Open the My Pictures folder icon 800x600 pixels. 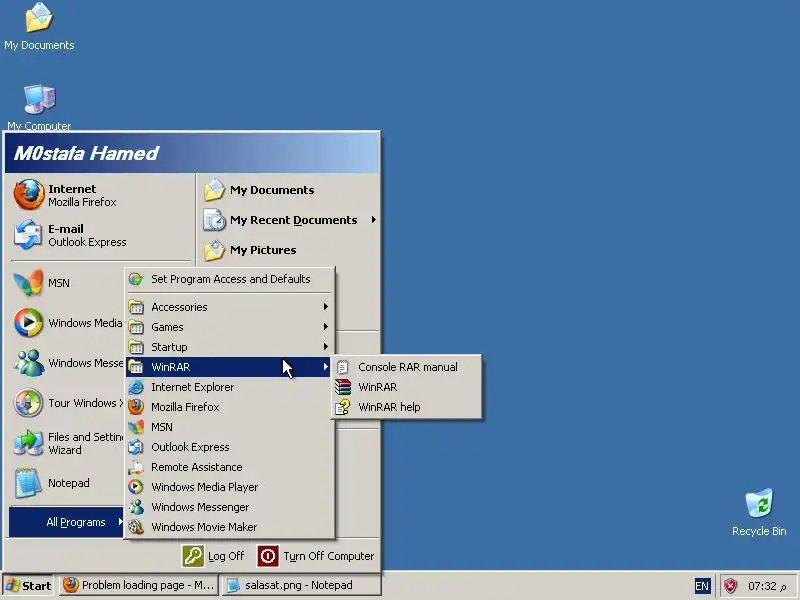click(214, 250)
